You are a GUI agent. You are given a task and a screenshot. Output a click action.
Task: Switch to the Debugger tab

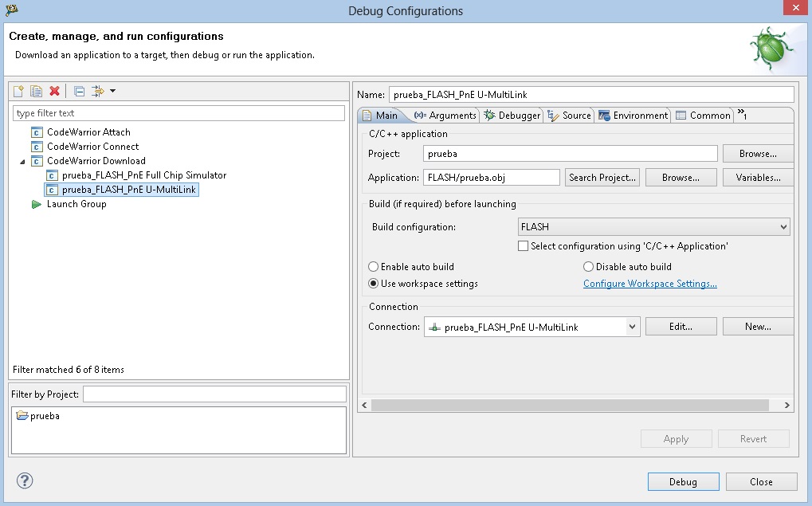click(x=512, y=116)
